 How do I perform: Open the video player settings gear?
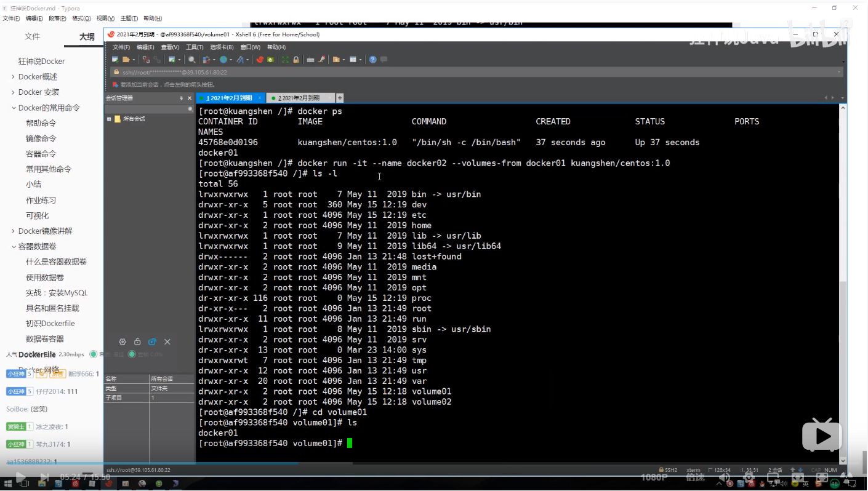(749, 477)
